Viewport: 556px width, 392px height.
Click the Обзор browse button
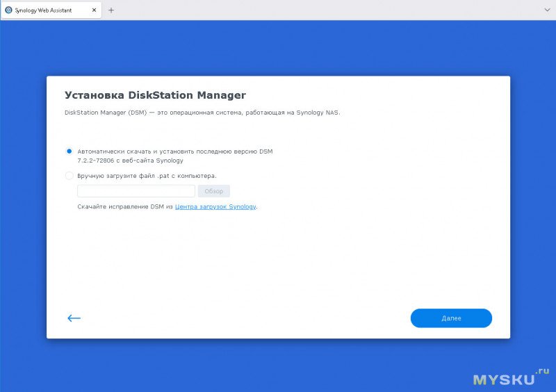tap(214, 191)
